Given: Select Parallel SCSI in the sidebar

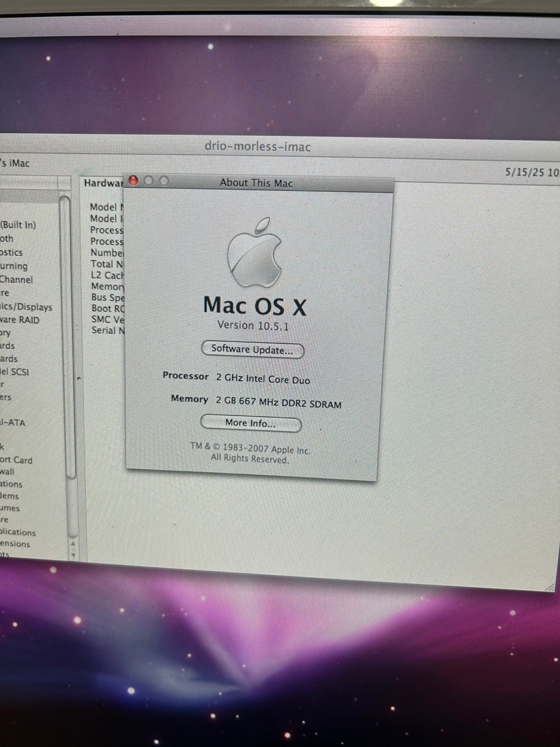Looking at the screenshot, I should coord(15,371).
